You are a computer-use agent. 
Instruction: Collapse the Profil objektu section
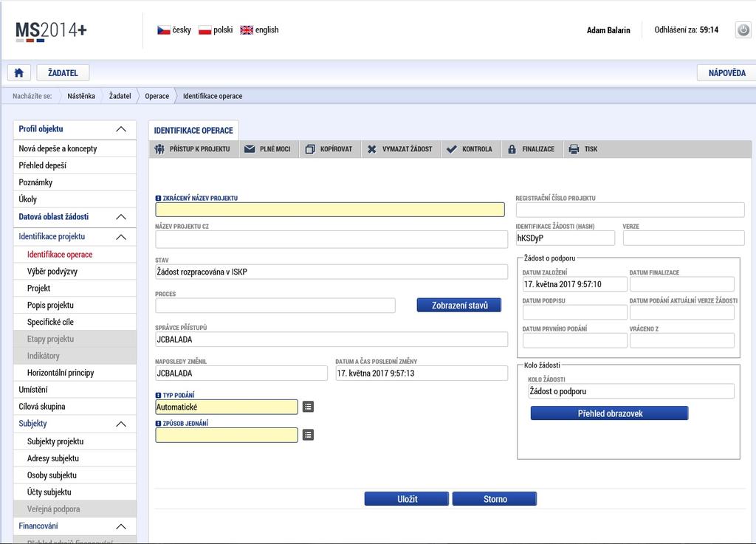[x=122, y=129]
